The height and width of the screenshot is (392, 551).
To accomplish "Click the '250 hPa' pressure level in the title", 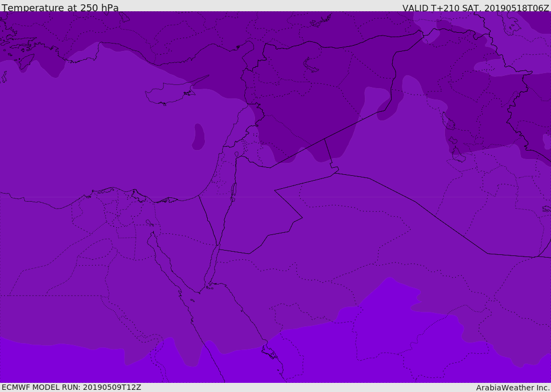I will 99,8.
